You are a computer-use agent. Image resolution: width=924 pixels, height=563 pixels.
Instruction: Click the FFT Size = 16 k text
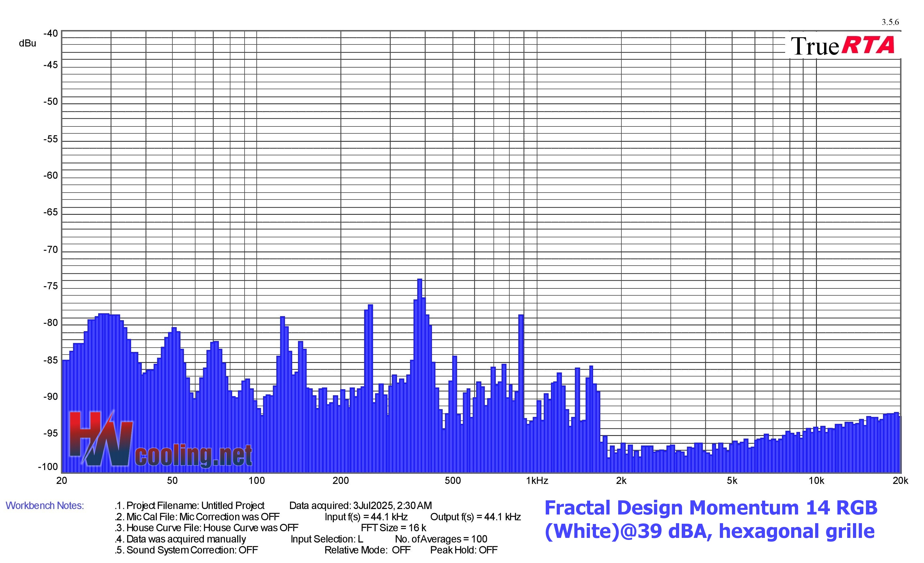click(393, 528)
